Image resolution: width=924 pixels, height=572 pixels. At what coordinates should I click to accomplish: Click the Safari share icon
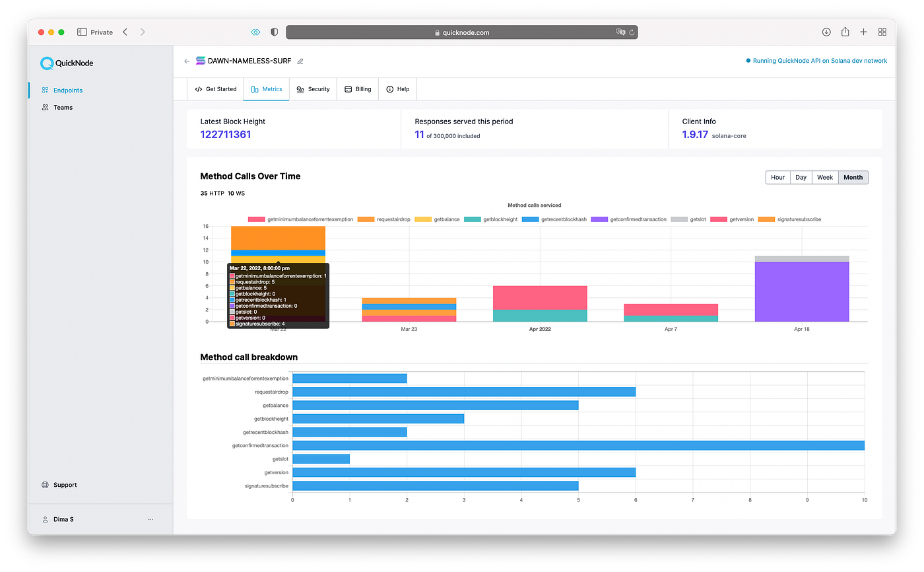[x=845, y=32]
